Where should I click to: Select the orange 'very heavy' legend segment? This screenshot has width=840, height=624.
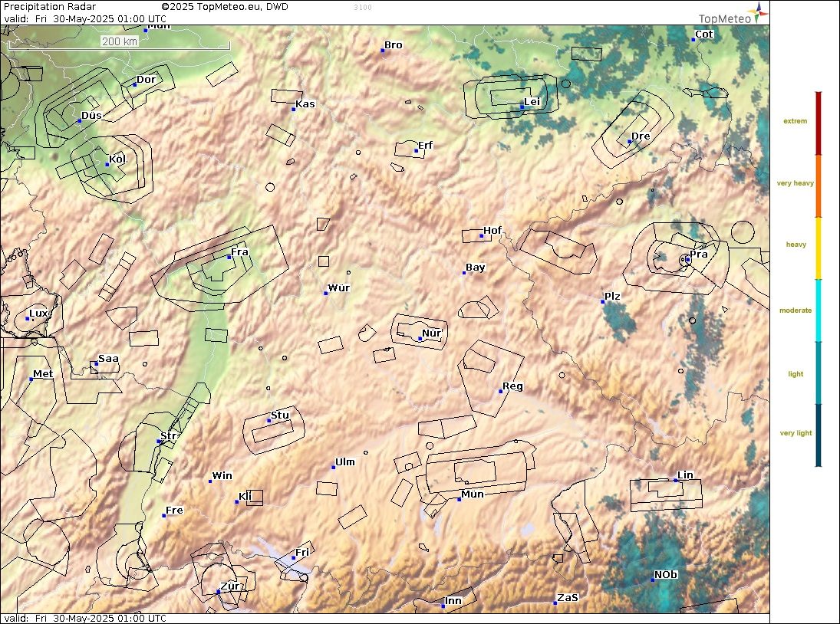tap(818, 186)
